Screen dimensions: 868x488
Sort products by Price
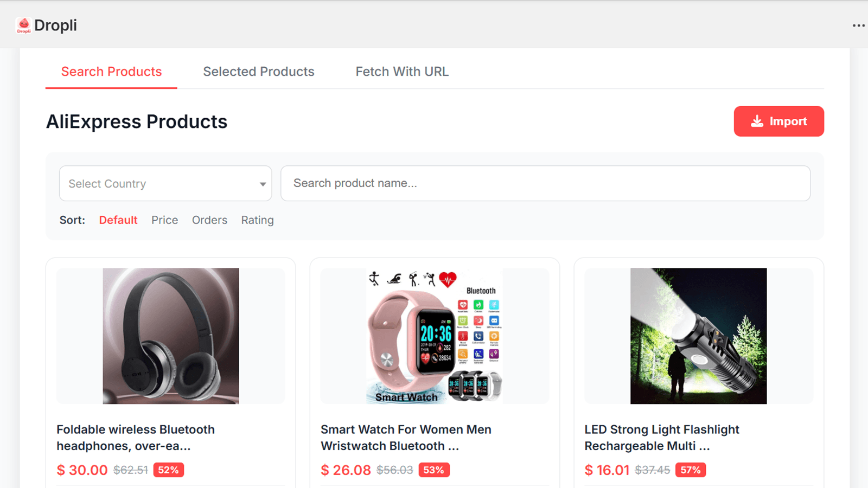coord(164,220)
